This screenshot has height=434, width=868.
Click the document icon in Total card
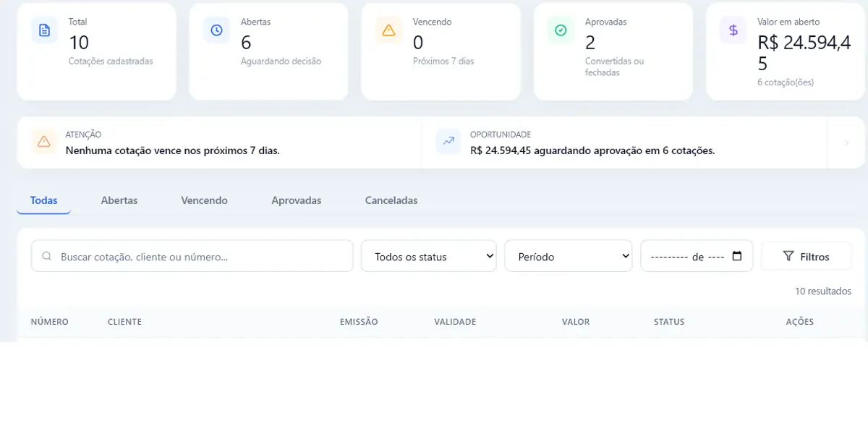click(x=45, y=30)
